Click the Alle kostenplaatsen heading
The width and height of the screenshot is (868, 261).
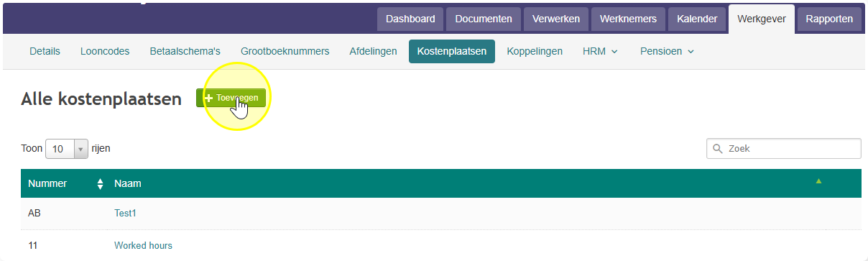click(101, 99)
